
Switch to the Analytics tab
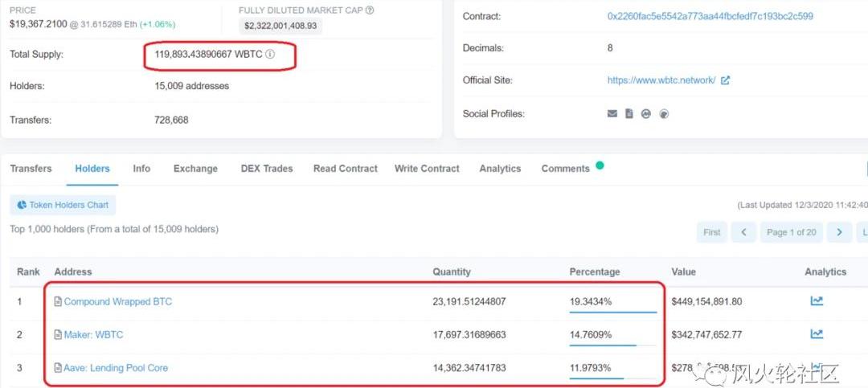click(500, 169)
